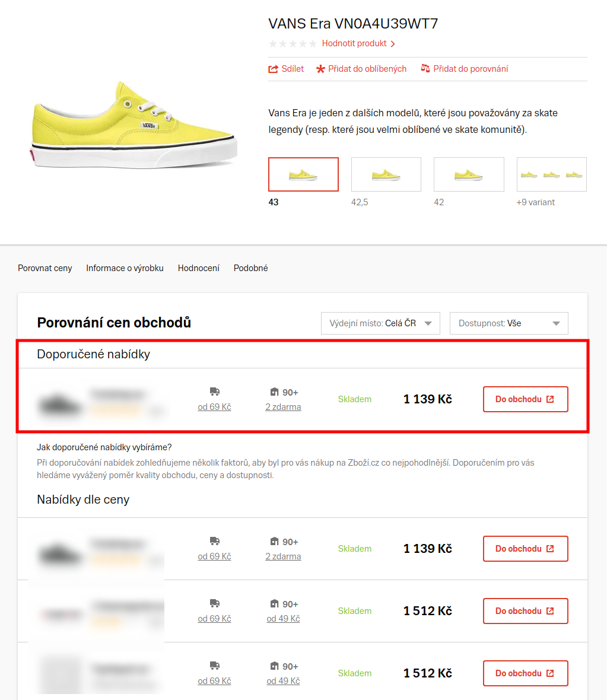Screen dimensions: 607x700
Task: Click Do obchodu for the last 1 512 Kč offer
Action: pyautogui.click(x=525, y=673)
